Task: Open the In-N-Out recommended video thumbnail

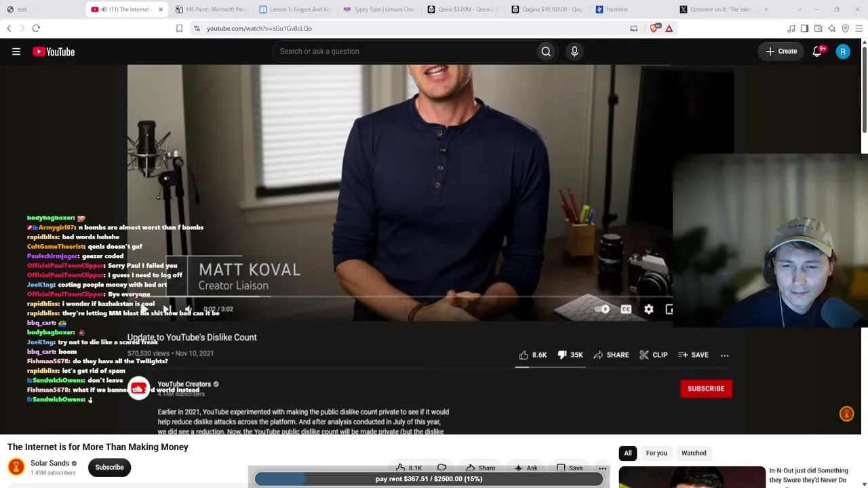Action: tap(692, 477)
